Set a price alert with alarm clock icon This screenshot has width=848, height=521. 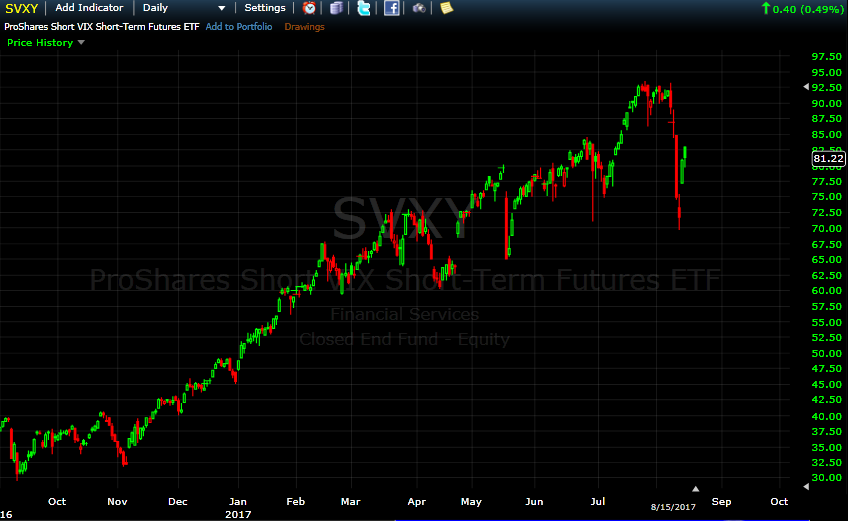309,8
